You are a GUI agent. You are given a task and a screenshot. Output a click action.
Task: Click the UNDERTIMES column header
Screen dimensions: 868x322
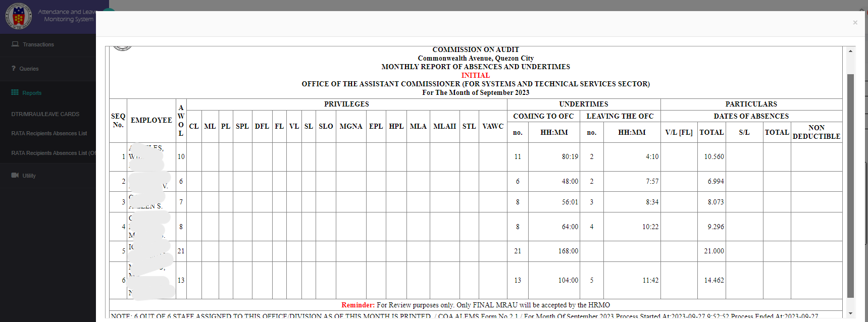pyautogui.click(x=584, y=104)
